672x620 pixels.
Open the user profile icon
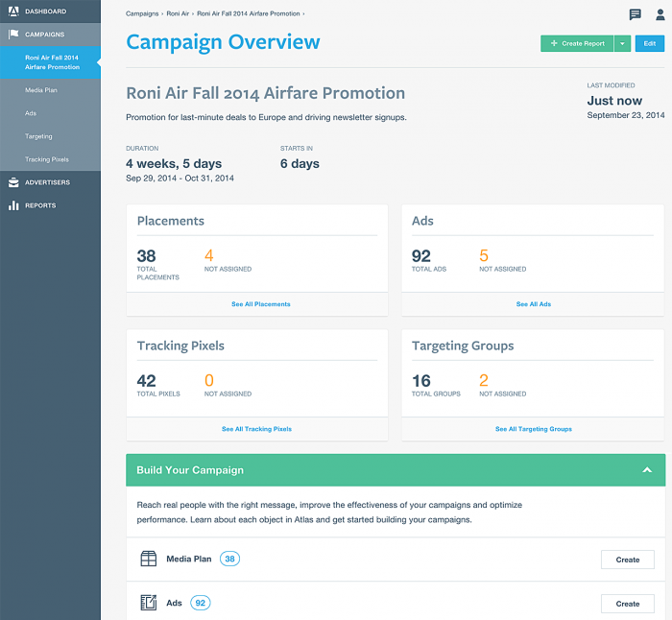[660, 14]
